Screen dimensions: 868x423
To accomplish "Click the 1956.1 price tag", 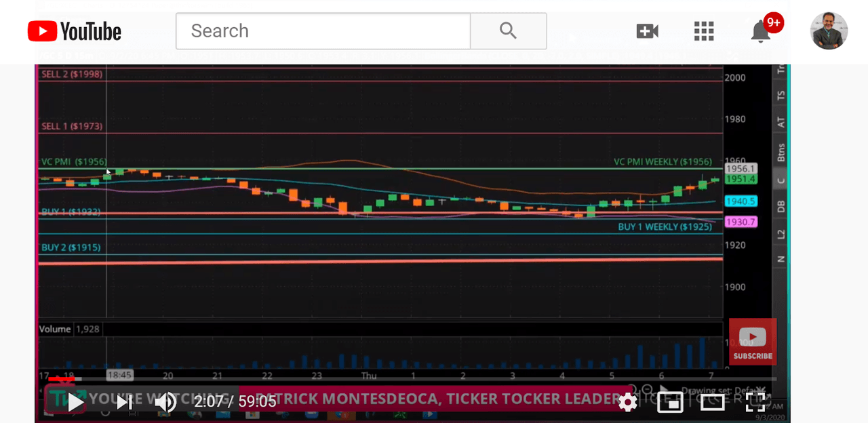I will 741,168.
